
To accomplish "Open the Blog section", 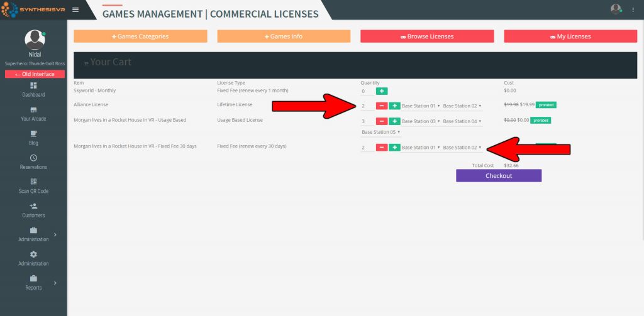I will tap(34, 138).
